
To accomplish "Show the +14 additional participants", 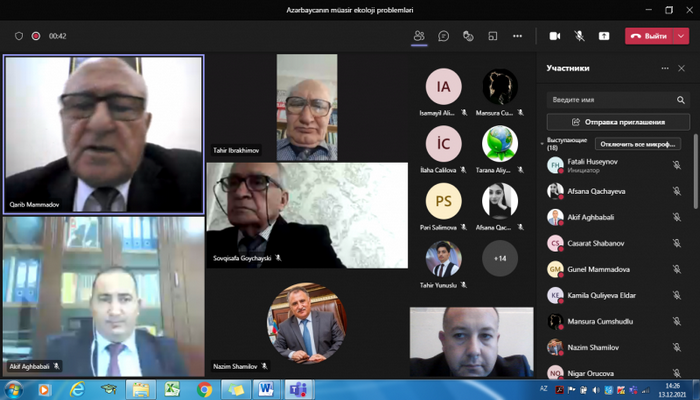I will point(500,258).
